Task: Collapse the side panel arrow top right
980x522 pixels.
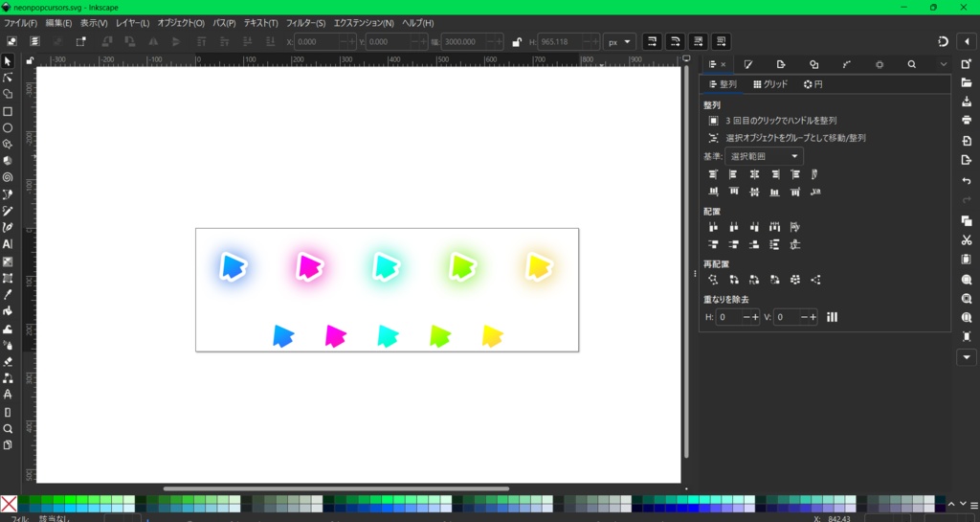Action: (x=967, y=42)
